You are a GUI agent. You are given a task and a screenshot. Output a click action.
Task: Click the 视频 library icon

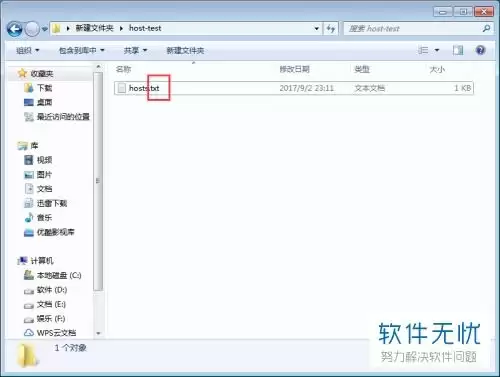tap(29, 160)
